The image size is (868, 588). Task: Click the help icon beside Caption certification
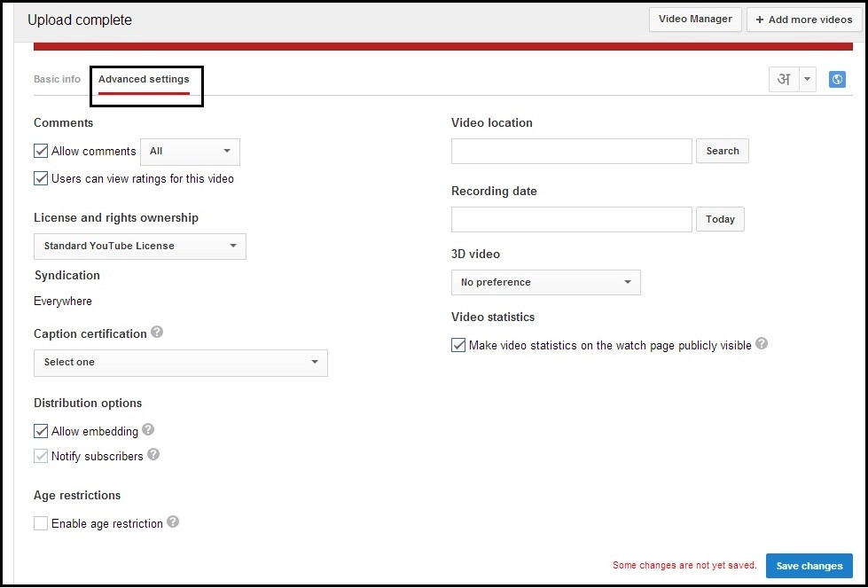158,333
